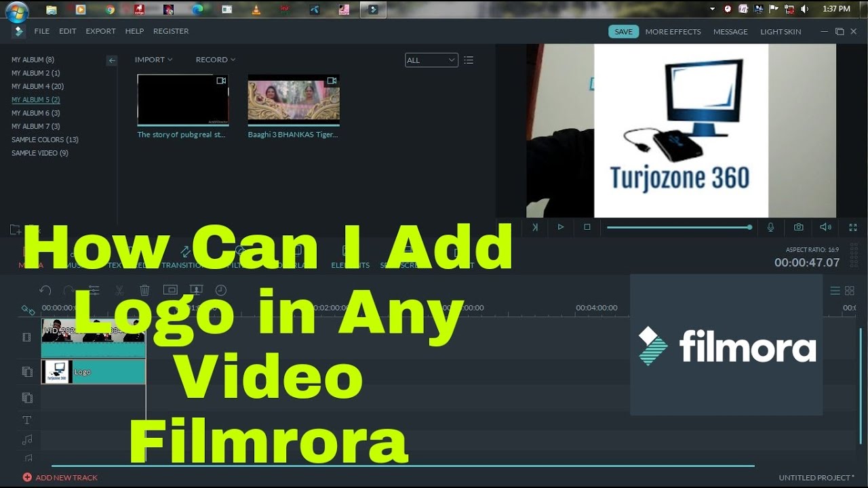Image resolution: width=868 pixels, height=488 pixels.
Task: Click the Add New Track plus icon
Action: click(x=27, y=477)
